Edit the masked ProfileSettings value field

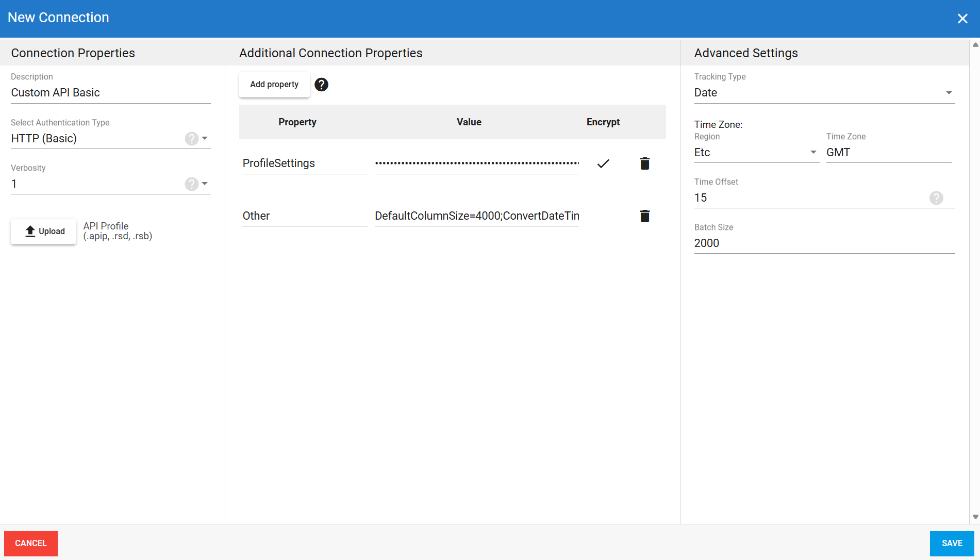(477, 163)
